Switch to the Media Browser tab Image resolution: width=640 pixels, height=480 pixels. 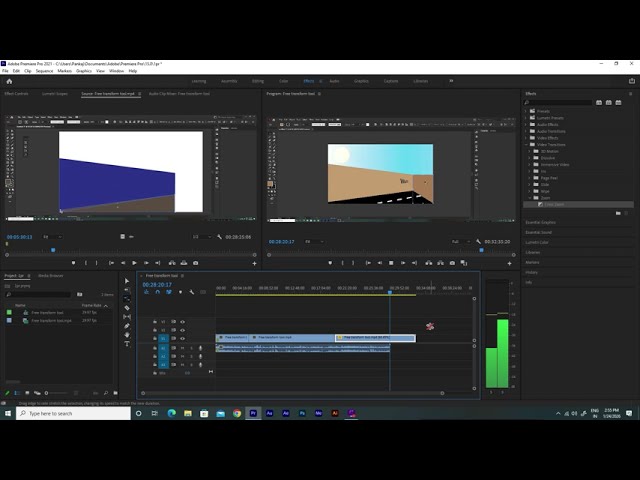click(51, 276)
